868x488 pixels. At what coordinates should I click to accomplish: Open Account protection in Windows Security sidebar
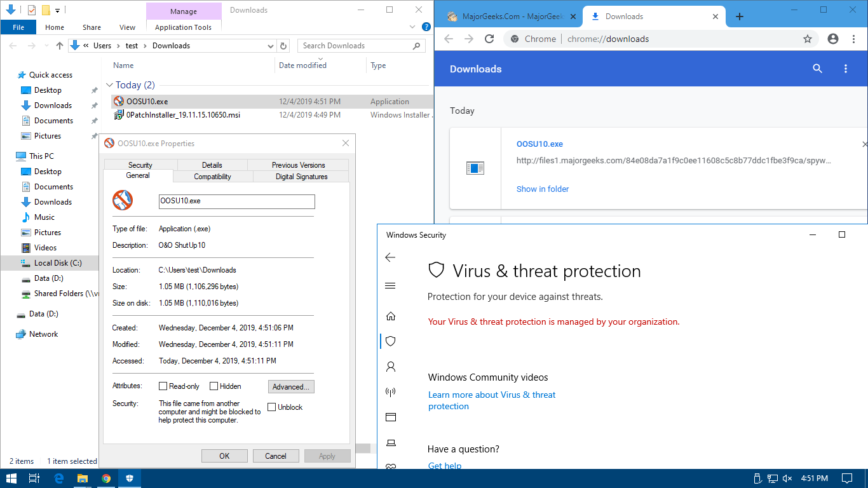point(391,367)
